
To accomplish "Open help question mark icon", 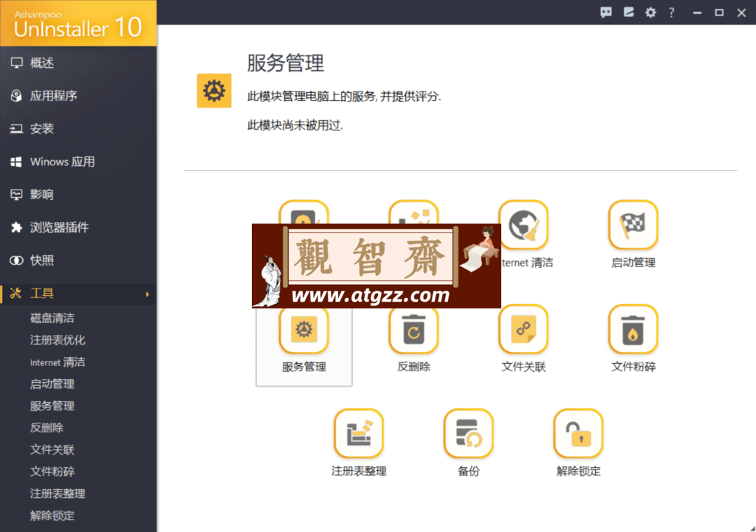I will [672, 13].
